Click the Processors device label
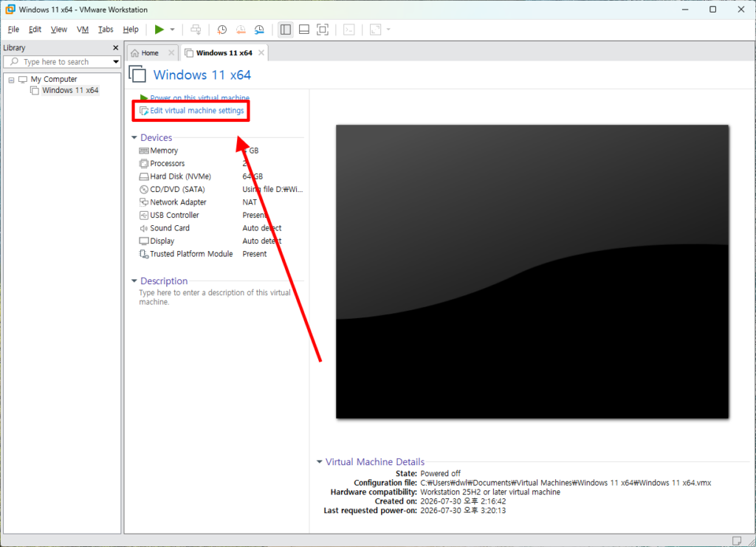 click(168, 164)
